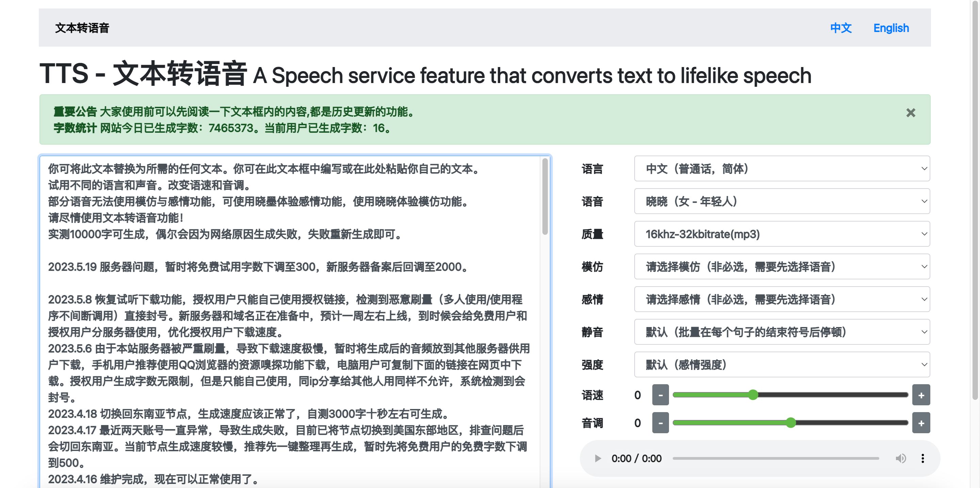Decrease 音调 with the minus button
980x488 pixels.
660,423
